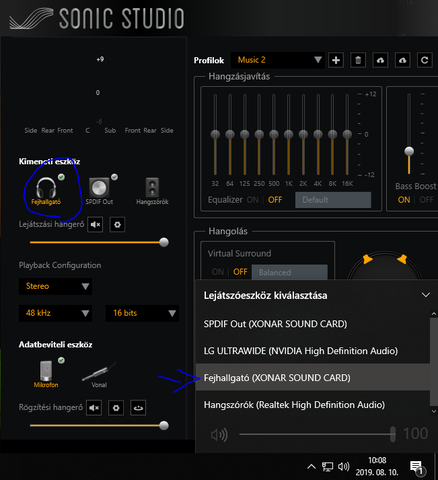The height and width of the screenshot is (480, 438).
Task: Delete the current profile with trash icon
Action: (358, 60)
